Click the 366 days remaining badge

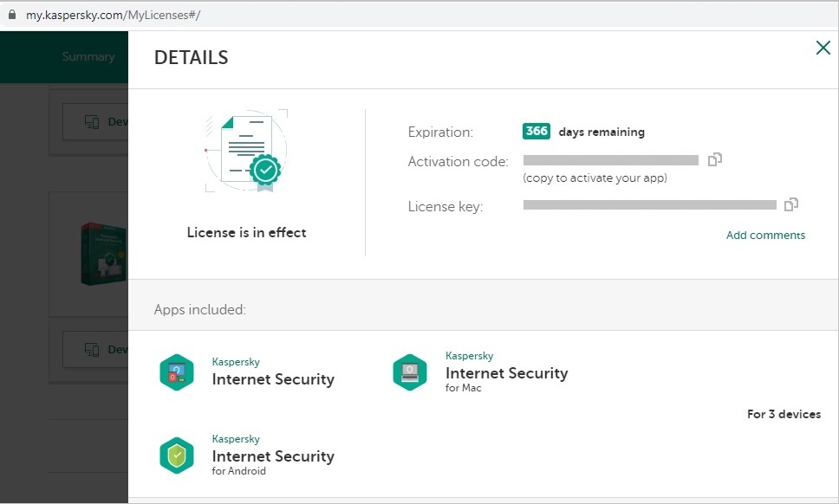click(537, 132)
